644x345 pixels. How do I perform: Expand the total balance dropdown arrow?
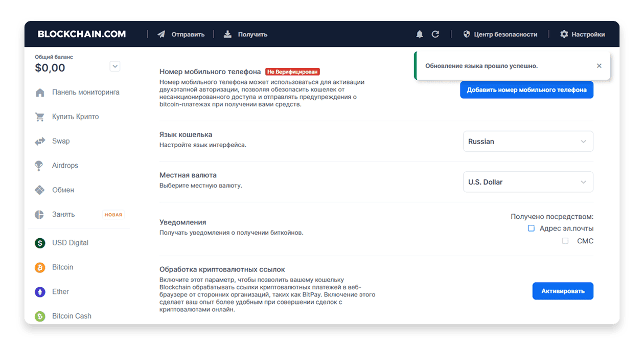coord(115,66)
